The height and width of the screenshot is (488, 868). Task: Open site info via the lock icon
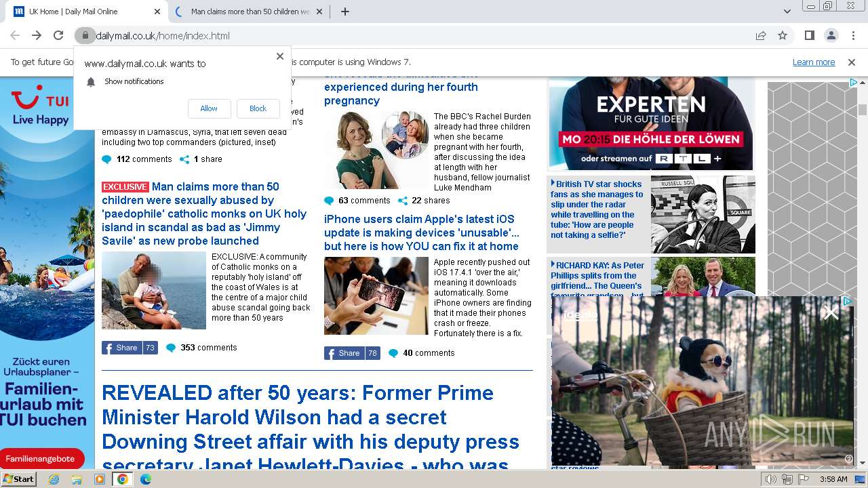[84, 35]
